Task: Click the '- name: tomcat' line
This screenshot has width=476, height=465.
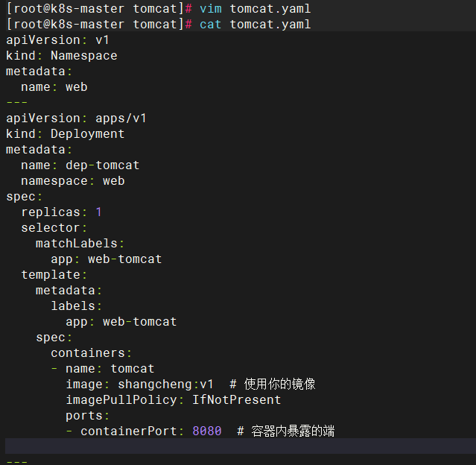Action: click(x=103, y=369)
